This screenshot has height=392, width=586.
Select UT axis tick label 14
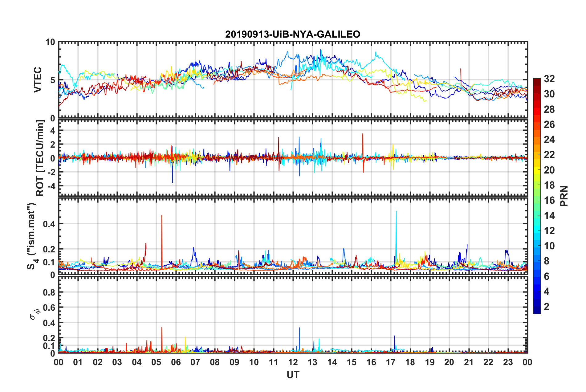pyautogui.click(x=332, y=362)
